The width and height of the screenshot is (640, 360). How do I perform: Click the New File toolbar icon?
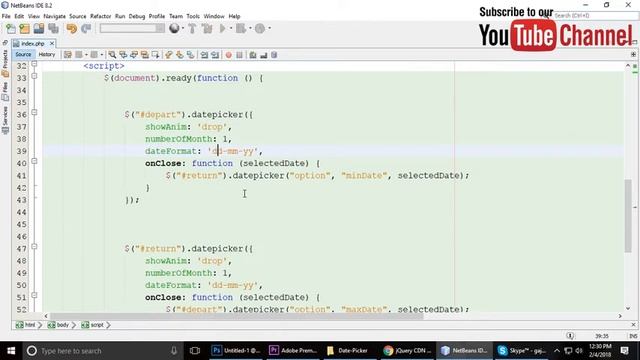(11, 29)
